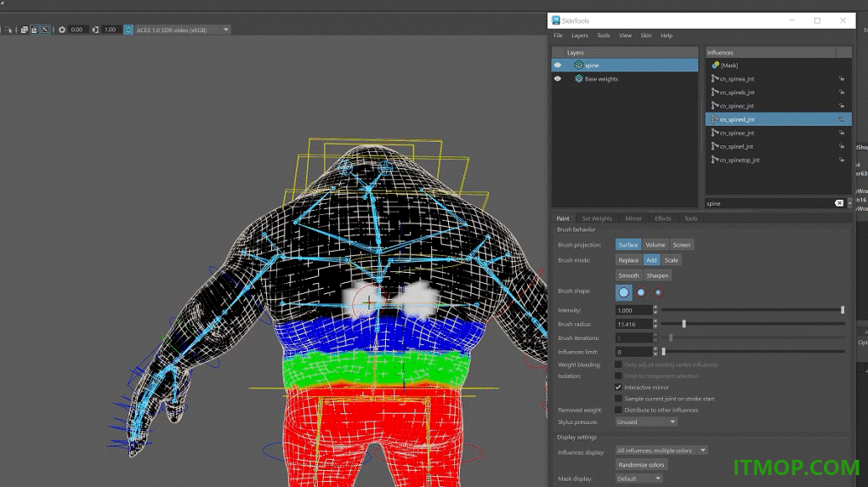Select Smooth brush mode

pyautogui.click(x=628, y=275)
